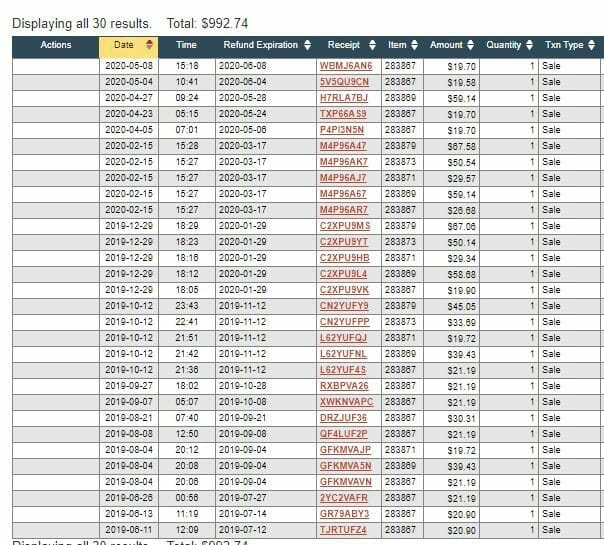Open the TXP66AS9 receipt

[x=344, y=114]
